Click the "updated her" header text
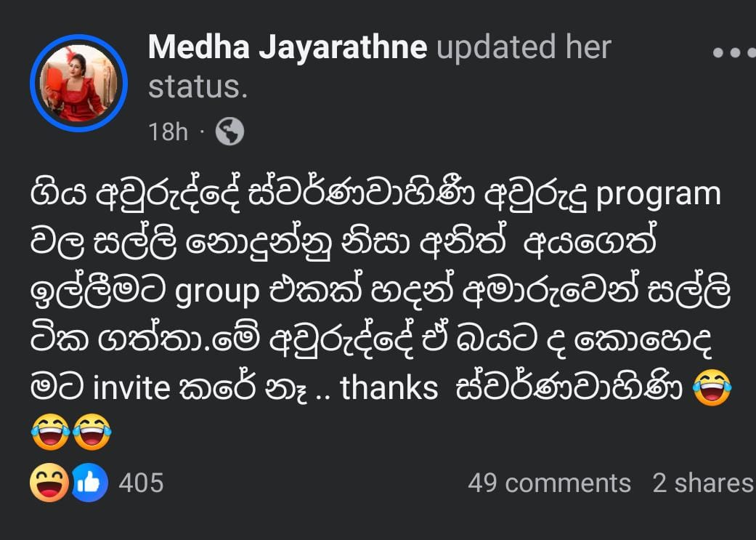 pos(524,48)
